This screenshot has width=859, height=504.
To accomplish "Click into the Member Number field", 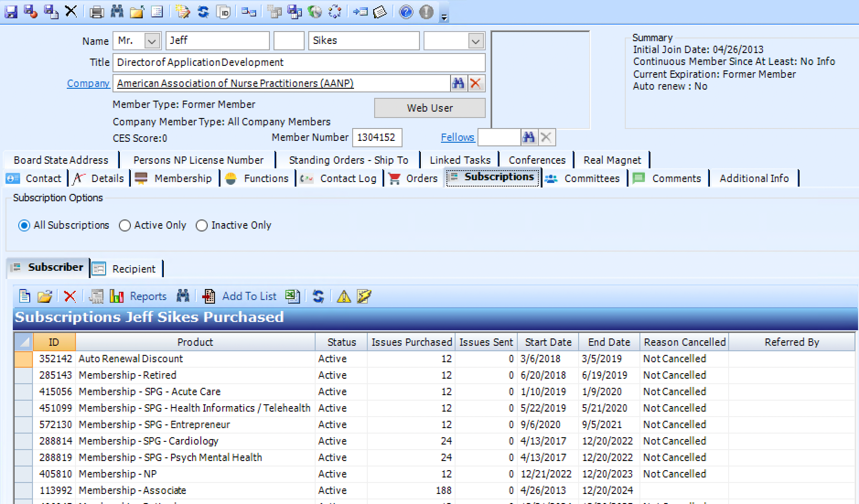I will tap(377, 137).
